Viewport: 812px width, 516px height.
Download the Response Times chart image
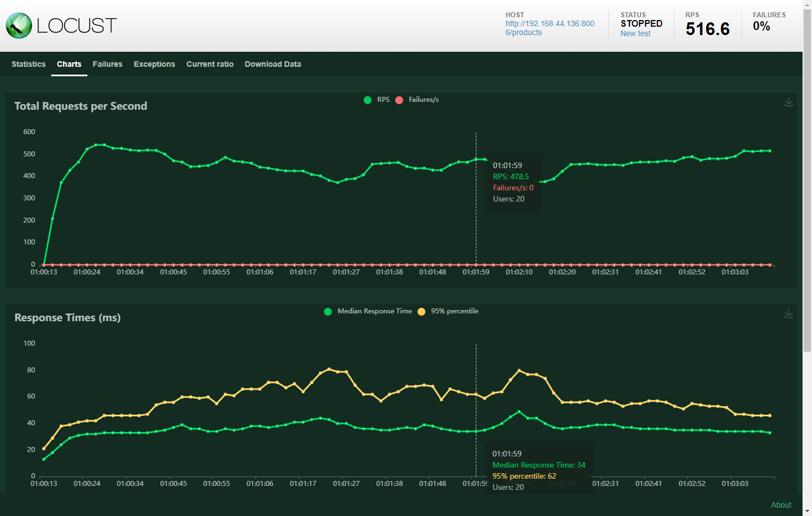(789, 314)
